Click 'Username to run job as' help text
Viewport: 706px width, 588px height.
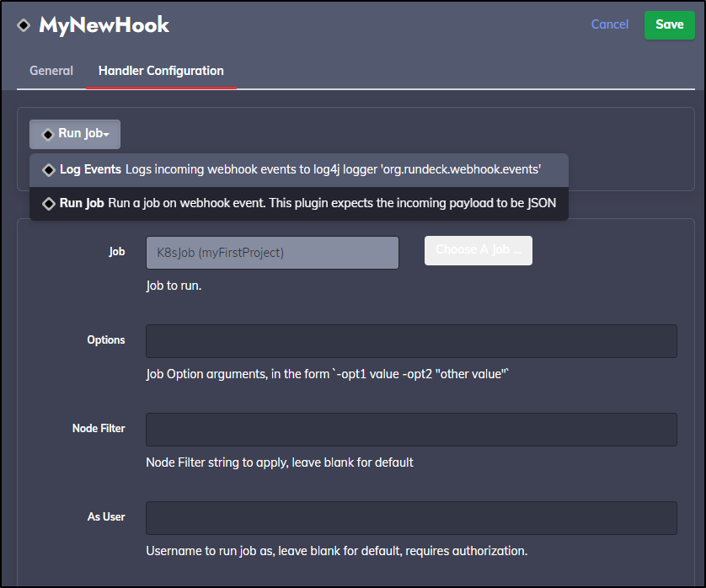(337, 551)
